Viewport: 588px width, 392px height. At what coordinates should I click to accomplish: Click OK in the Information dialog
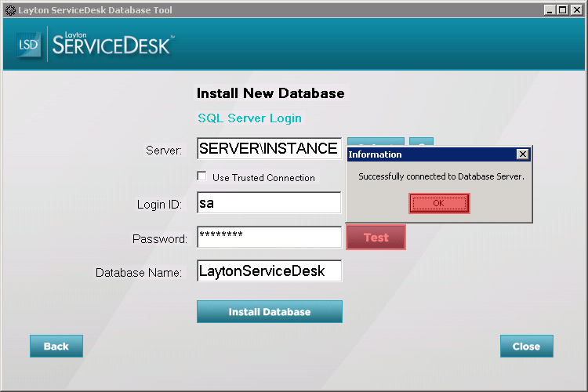tap(439, 204)
